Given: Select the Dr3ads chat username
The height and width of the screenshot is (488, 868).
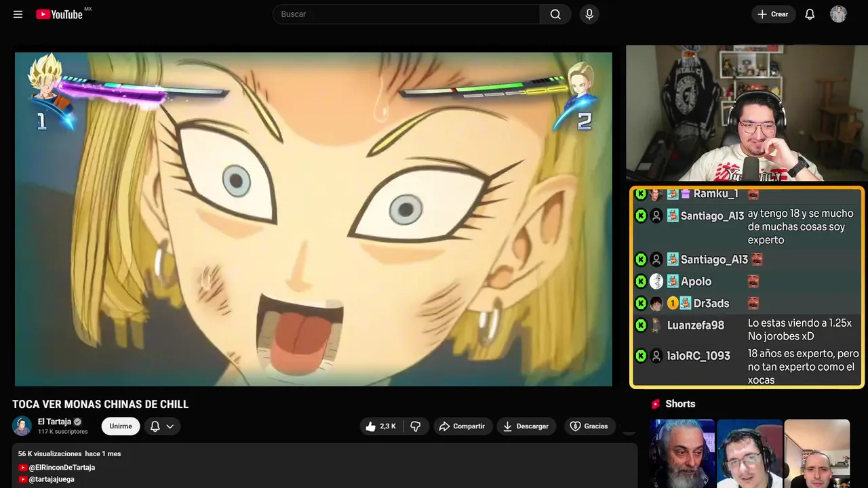Looking at the screenshot, I should (711, 303).
